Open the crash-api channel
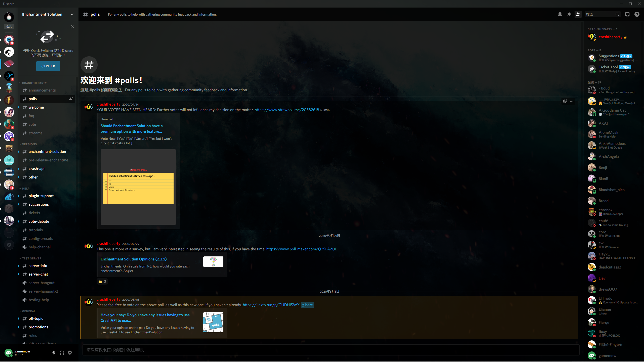The height and width of the screenshot is (362, 644). coord(48,169)
